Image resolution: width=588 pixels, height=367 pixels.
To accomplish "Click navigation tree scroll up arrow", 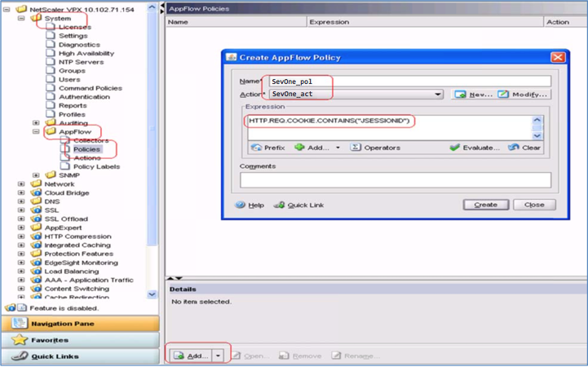I will 152,7.
